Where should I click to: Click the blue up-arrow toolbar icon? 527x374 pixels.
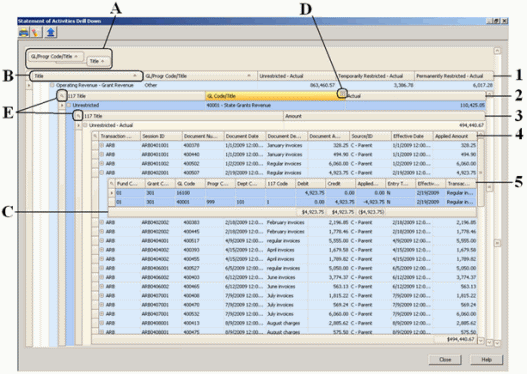[50, 33]
